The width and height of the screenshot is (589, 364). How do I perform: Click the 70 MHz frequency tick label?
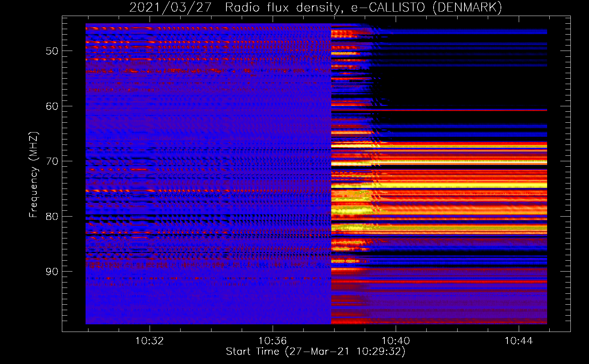pos(52,161)
